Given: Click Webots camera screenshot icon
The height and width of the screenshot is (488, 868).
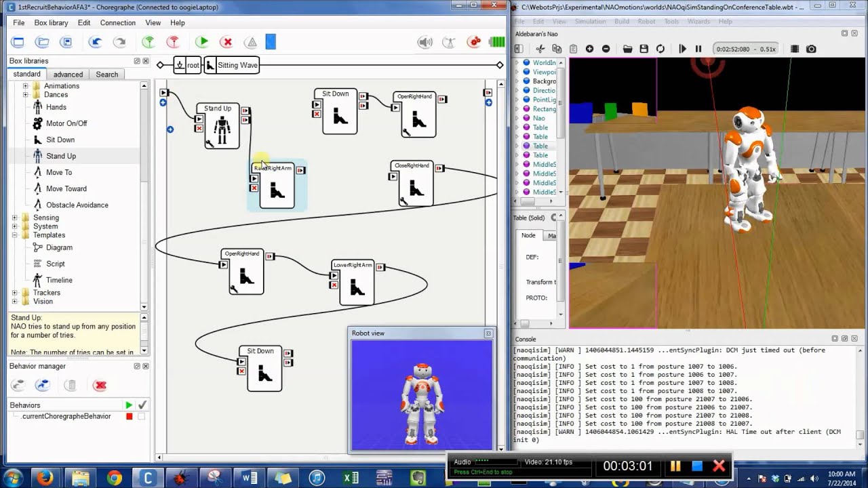Looking at the screenshot, I should [x=811, y=49].
